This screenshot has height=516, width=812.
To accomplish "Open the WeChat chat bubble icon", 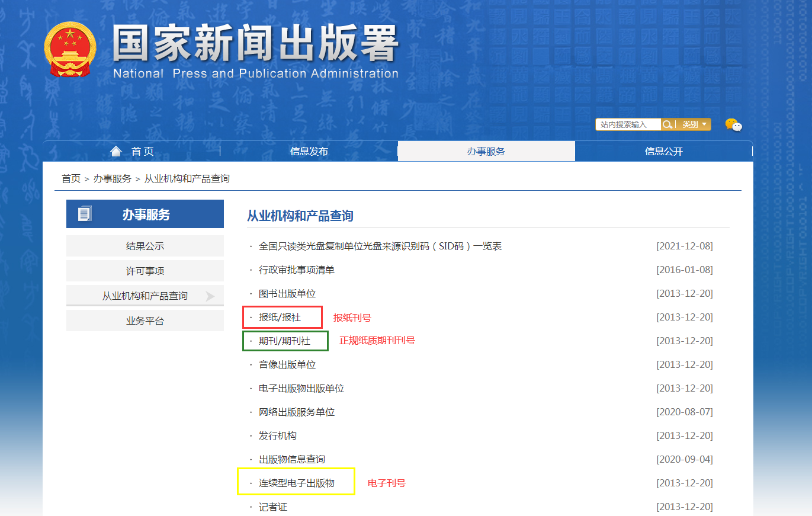I will tap(733, 125).
